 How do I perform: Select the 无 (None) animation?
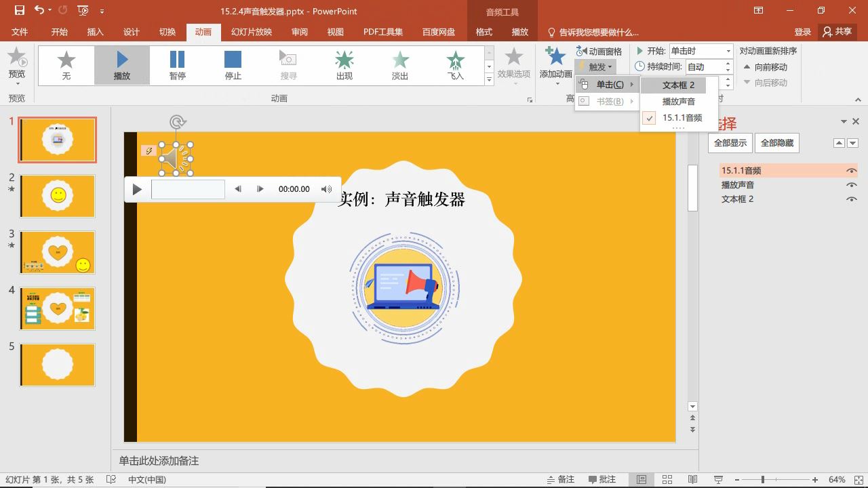click(x=66, y=65)
